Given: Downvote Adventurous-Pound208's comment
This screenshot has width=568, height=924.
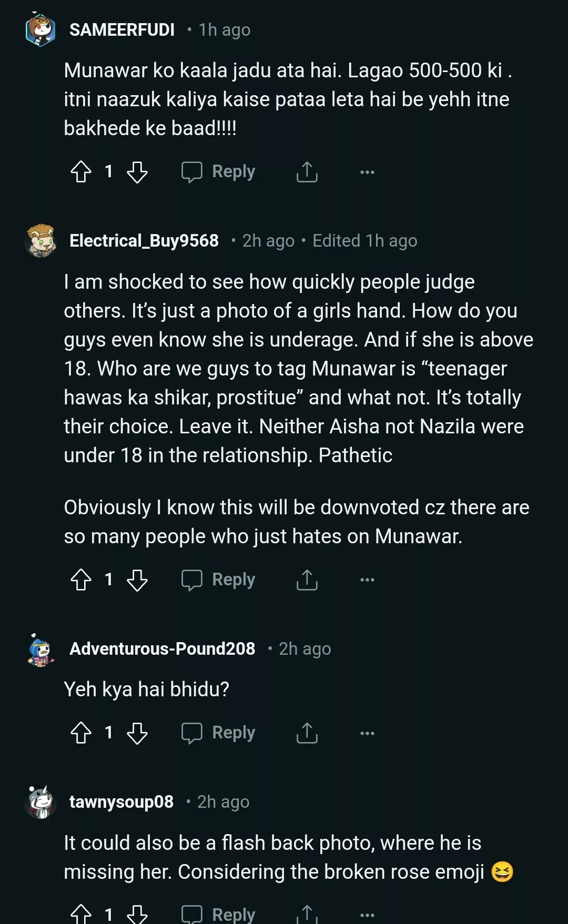Looking at the screenshot, I should [137, 733].
